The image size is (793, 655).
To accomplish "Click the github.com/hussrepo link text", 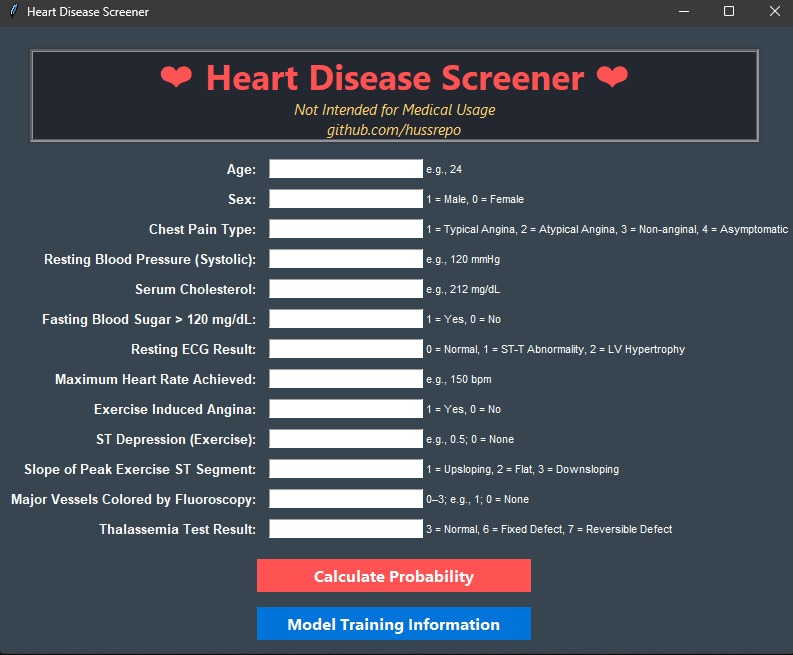I will (x=394, y=130).
